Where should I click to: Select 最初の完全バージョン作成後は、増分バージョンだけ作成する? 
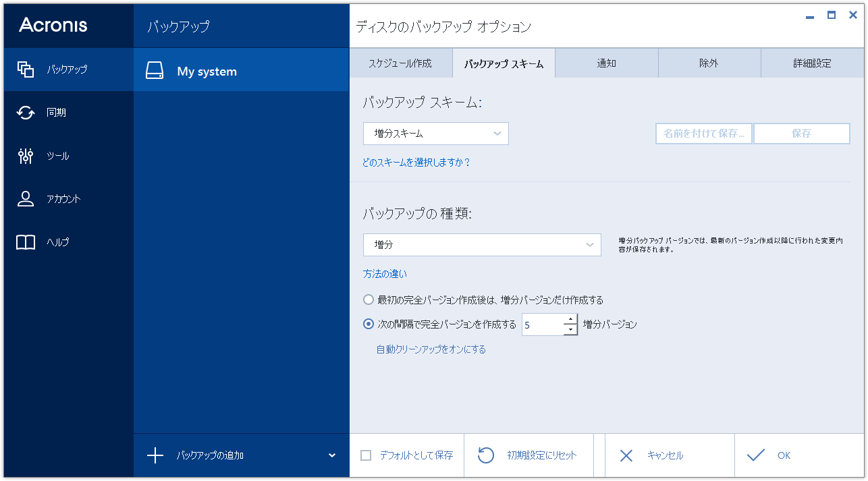click(x=369, y=299)
